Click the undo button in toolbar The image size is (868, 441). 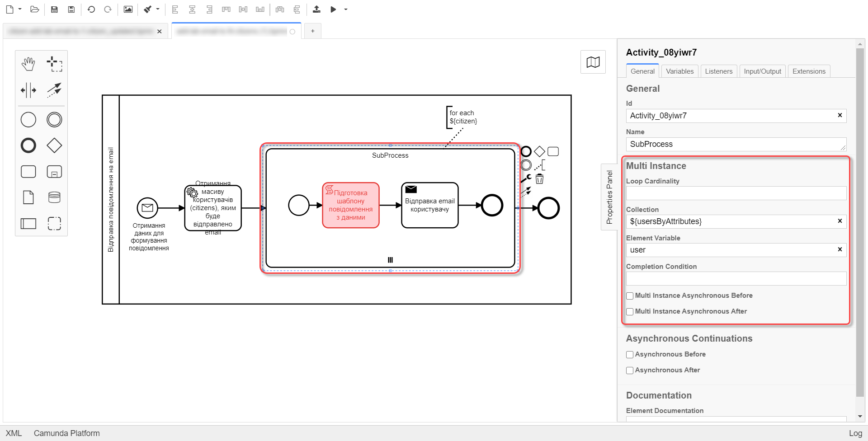[91, 9]
